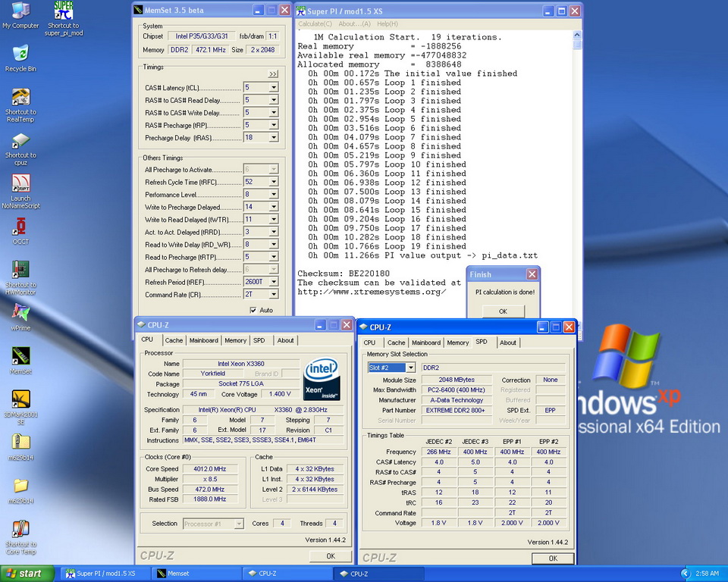Screen dimensions: 728x582
Task: Switch to Mainboard tab in left CPU-Z
Action: click(203, 340)
